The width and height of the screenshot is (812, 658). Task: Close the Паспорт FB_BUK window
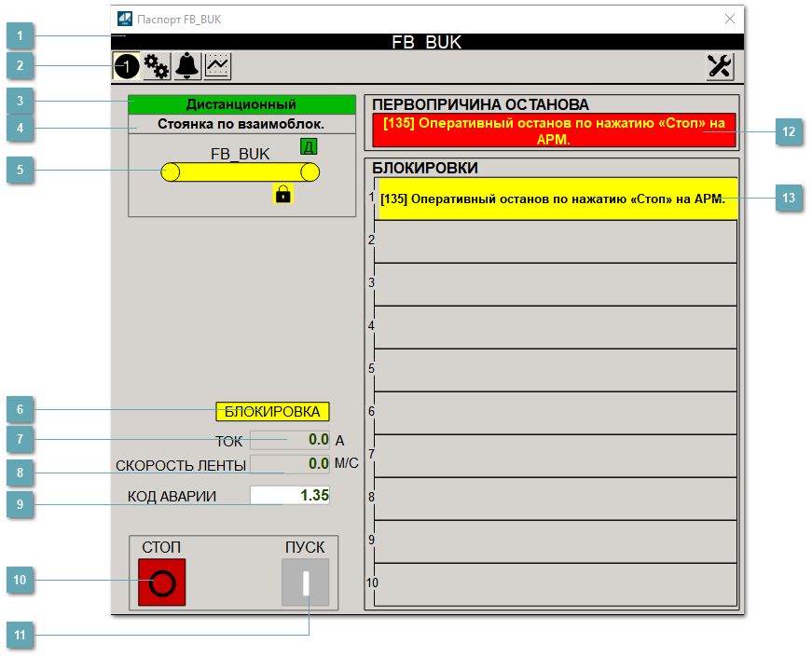pyautogui.click(x=730, y=19)
